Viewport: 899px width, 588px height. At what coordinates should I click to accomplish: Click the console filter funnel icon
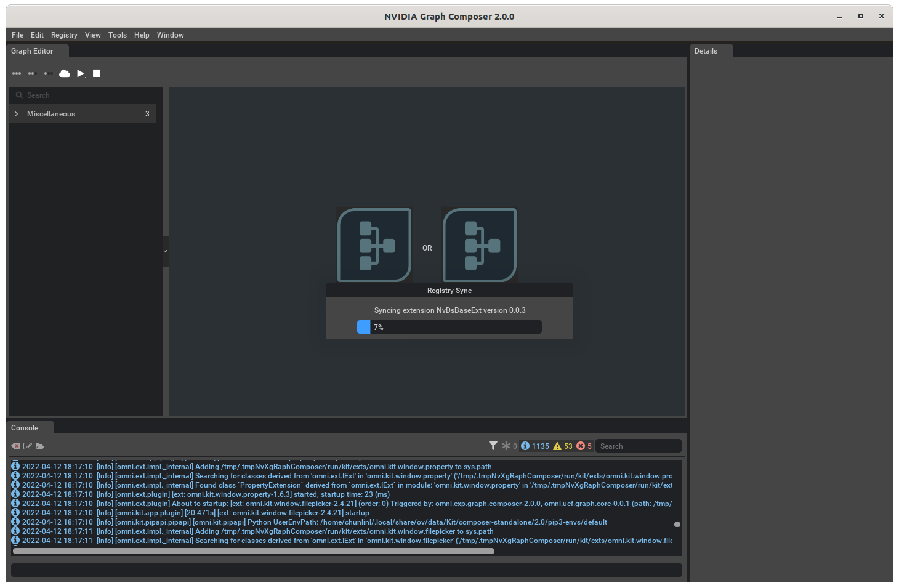point(493,445)
